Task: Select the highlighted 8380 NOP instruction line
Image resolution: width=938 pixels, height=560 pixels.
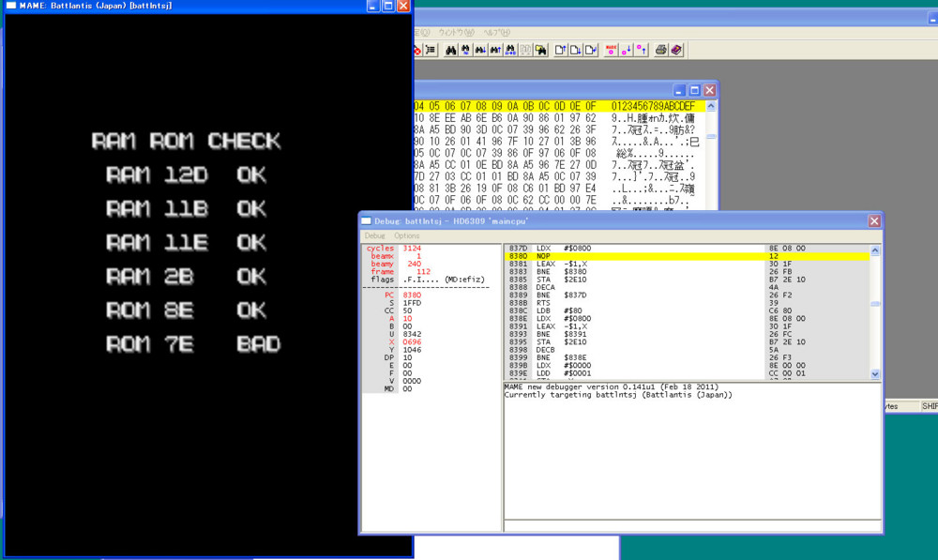Action: 687,256
